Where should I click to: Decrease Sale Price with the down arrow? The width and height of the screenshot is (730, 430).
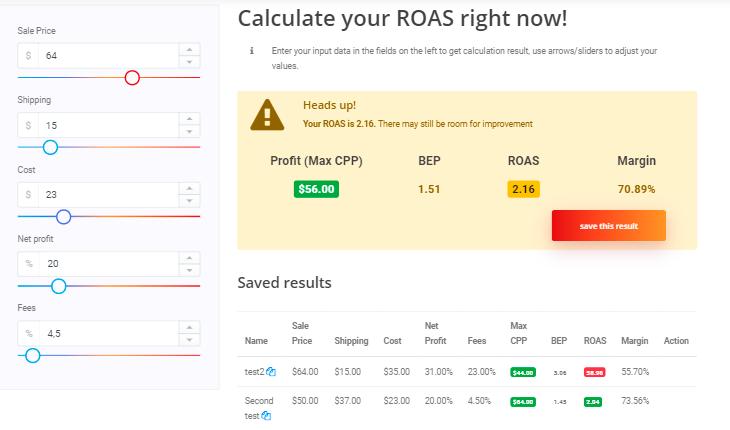189,62
